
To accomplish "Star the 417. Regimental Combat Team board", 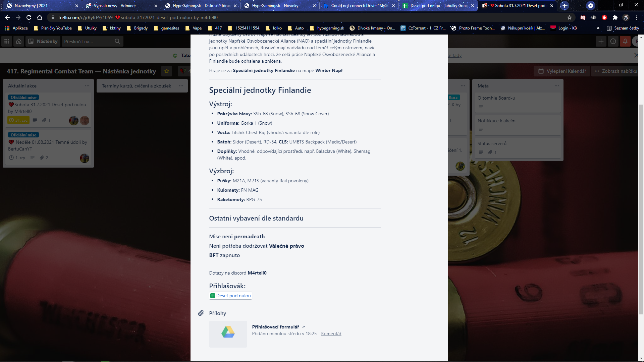I will (167, 71).
